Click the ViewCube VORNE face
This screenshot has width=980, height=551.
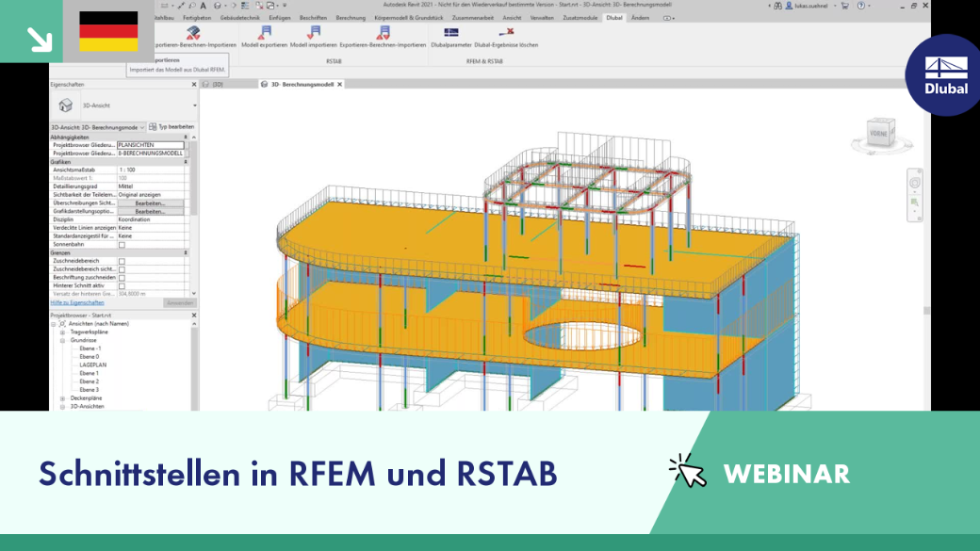(879, 134)
